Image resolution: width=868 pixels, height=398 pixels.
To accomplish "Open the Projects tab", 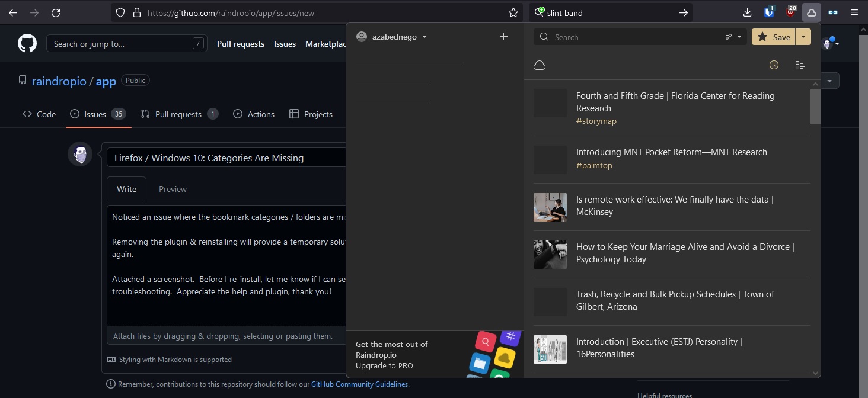I will (x=311, y=114).
